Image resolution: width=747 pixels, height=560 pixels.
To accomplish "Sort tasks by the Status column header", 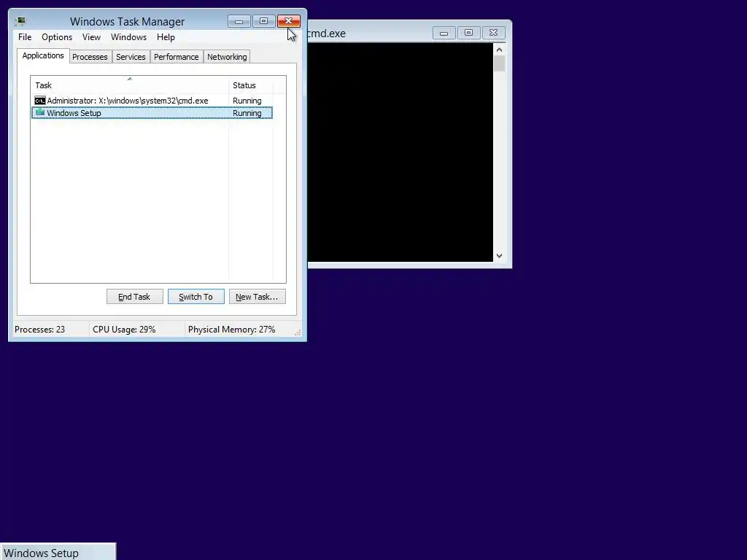I will click(251, 85).
